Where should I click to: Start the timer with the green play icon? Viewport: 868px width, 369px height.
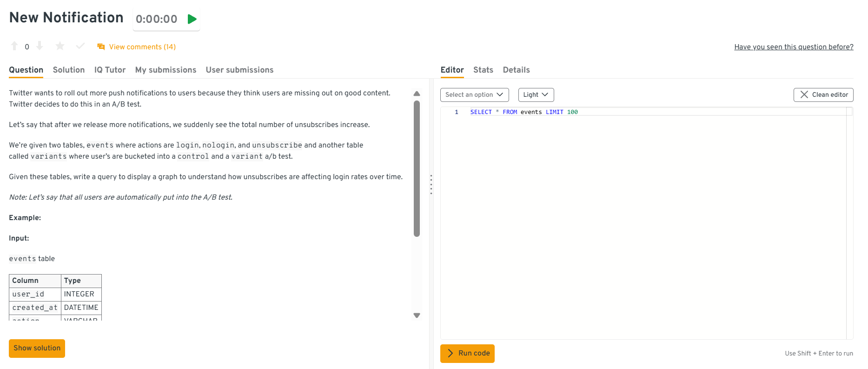click(192, 19)
